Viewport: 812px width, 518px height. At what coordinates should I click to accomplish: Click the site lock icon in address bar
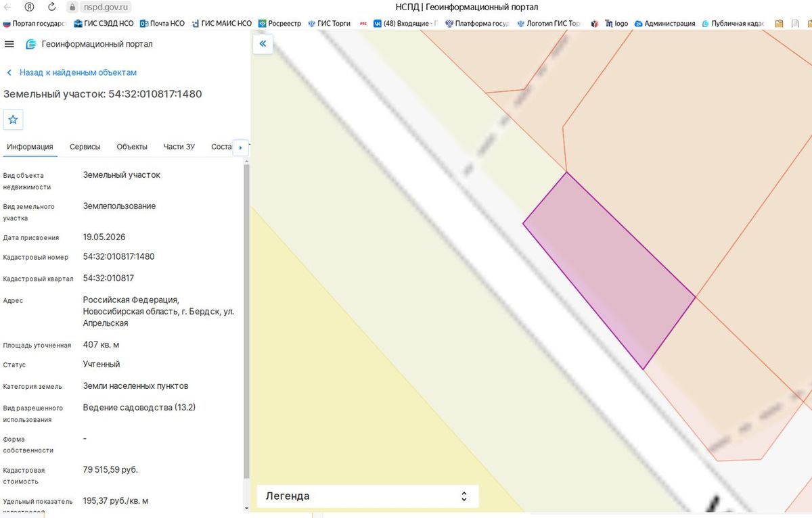coord(72,7)
